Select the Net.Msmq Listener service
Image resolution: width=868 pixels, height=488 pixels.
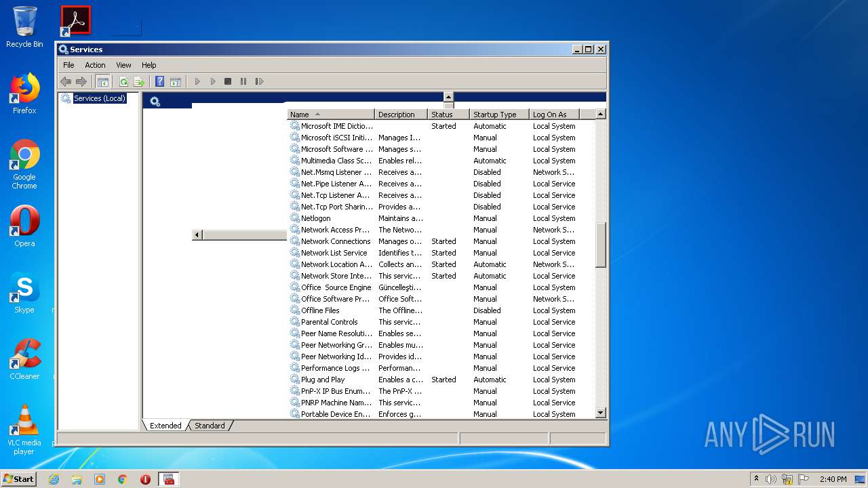click(441, 172)
